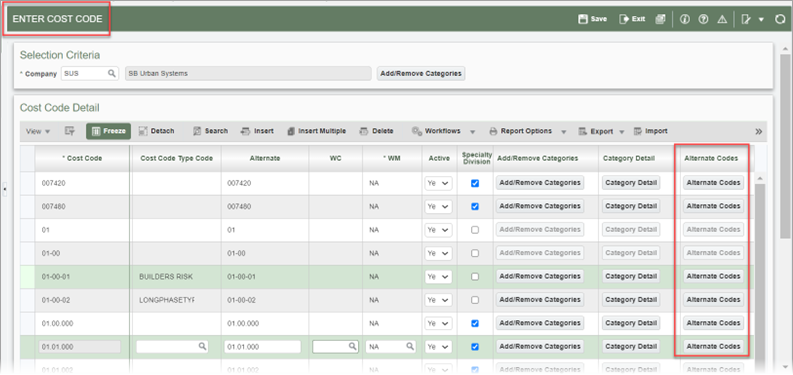Viewport: 793px width, 375px height.
Task: Toggle the Freeze button in toolbar
Action: click(109, 131)
